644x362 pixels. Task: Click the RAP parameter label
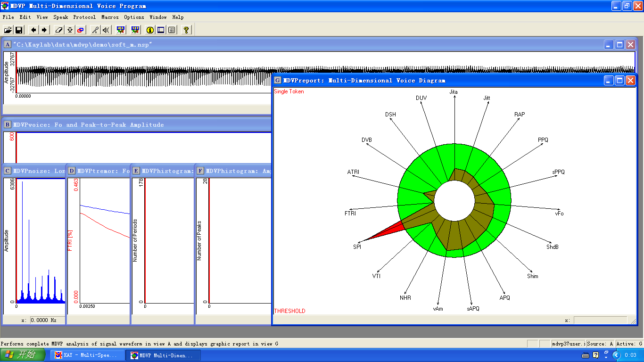pyautogui.click(x=520, y=115)
